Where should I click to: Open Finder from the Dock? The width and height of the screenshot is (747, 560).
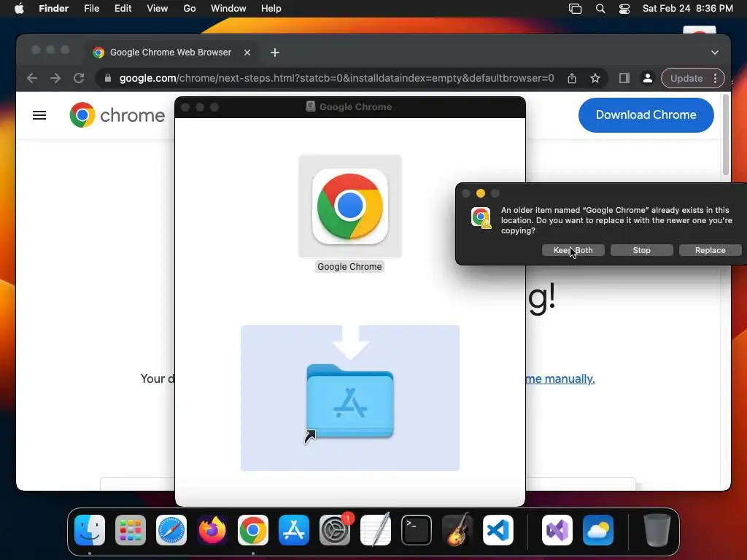(x=90, y=530)
